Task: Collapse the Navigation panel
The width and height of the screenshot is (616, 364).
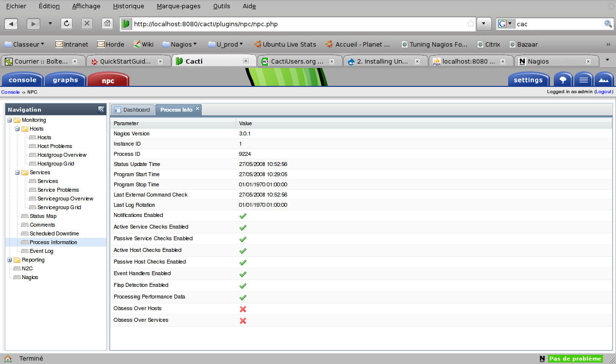Action: 101,110
